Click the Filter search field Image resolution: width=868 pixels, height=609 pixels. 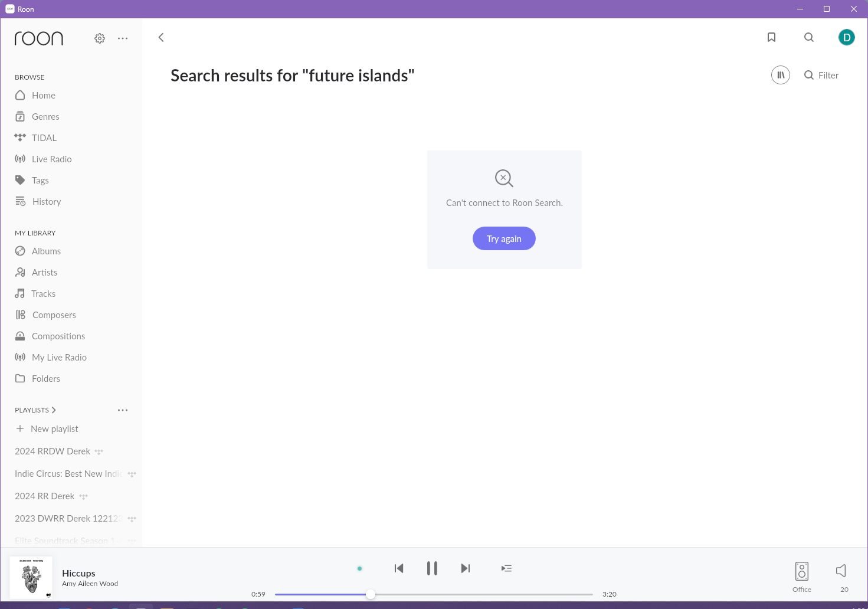coord(821,75)
